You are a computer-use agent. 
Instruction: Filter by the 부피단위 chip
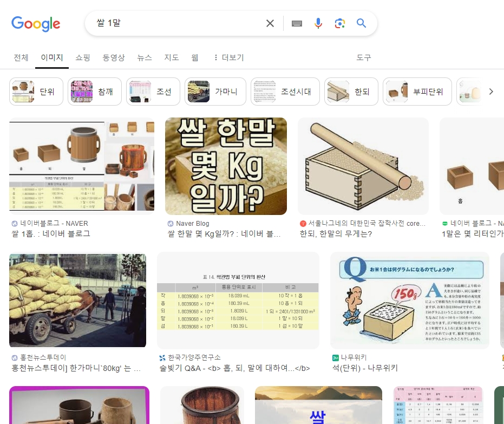(x=417, y=92)
